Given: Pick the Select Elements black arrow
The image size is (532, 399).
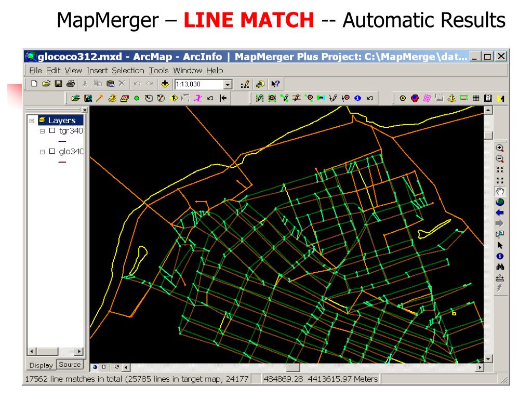Looking at the screenshot, I should [500, 245].
